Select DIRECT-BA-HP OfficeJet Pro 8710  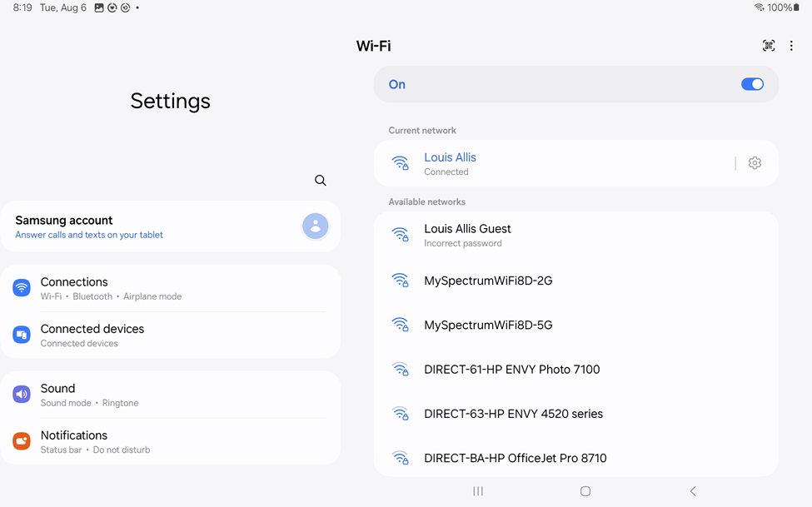click(515, 458)
